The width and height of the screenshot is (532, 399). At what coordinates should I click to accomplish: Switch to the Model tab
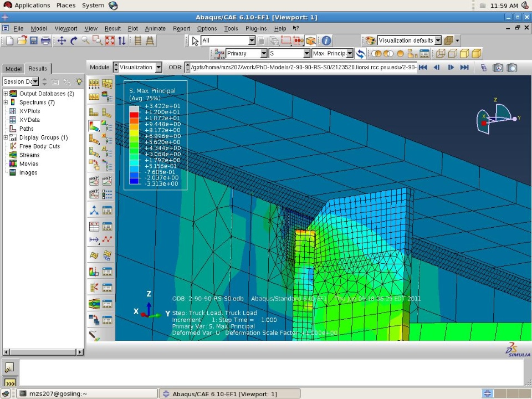13,69
